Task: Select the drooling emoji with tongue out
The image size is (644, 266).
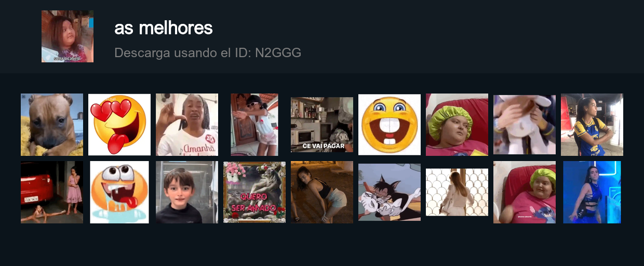Action: (119, 192)
